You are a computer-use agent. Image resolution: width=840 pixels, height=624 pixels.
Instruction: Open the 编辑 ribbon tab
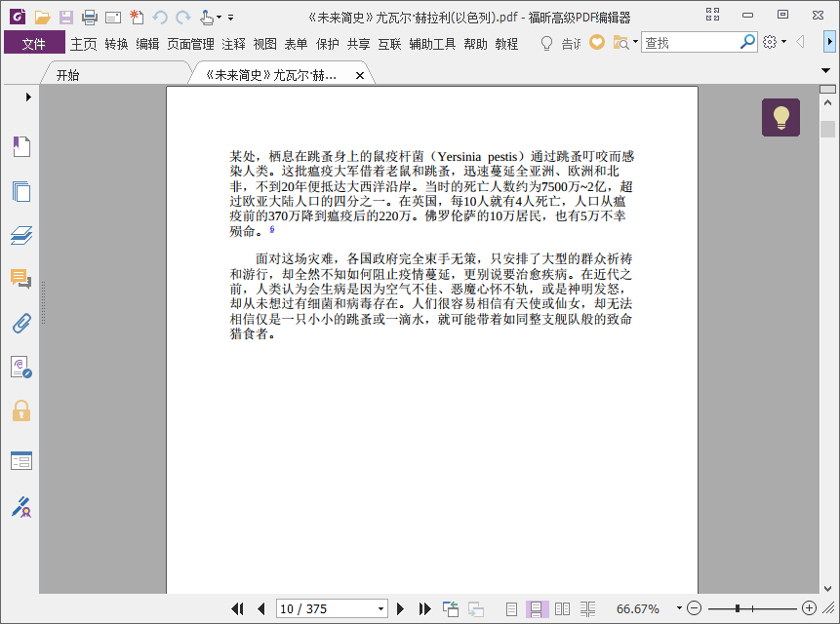(x=147, y=43)
